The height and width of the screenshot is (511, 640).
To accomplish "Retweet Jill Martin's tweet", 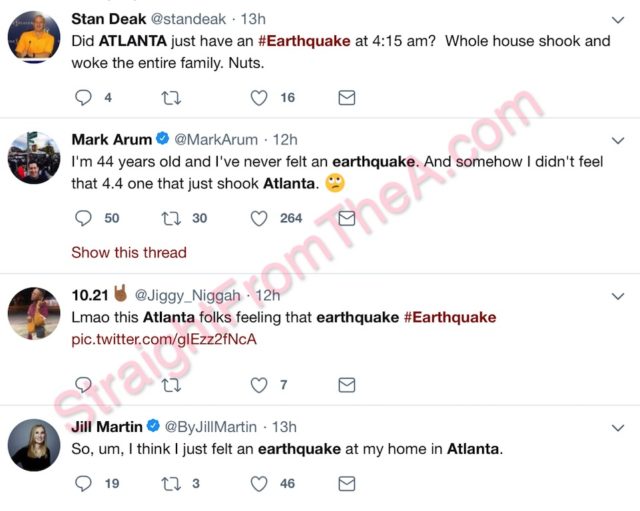I will click(x=171, y=483).
